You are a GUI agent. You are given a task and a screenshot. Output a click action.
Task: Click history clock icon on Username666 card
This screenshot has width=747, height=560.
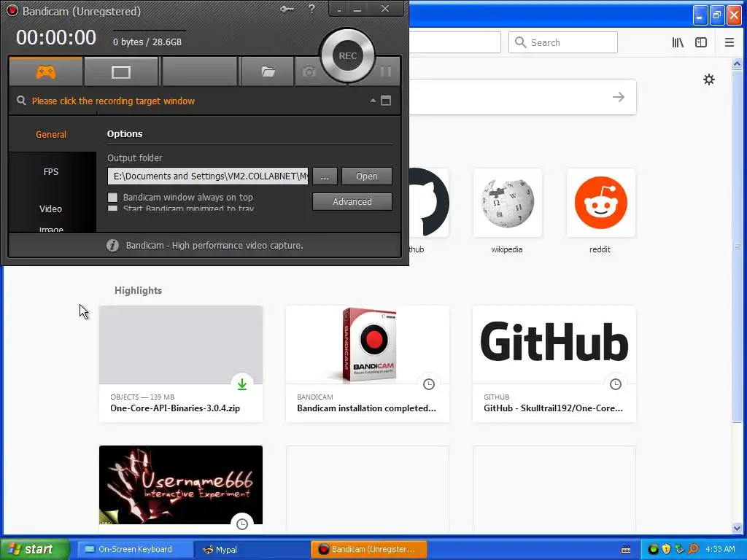coord(242,524)
